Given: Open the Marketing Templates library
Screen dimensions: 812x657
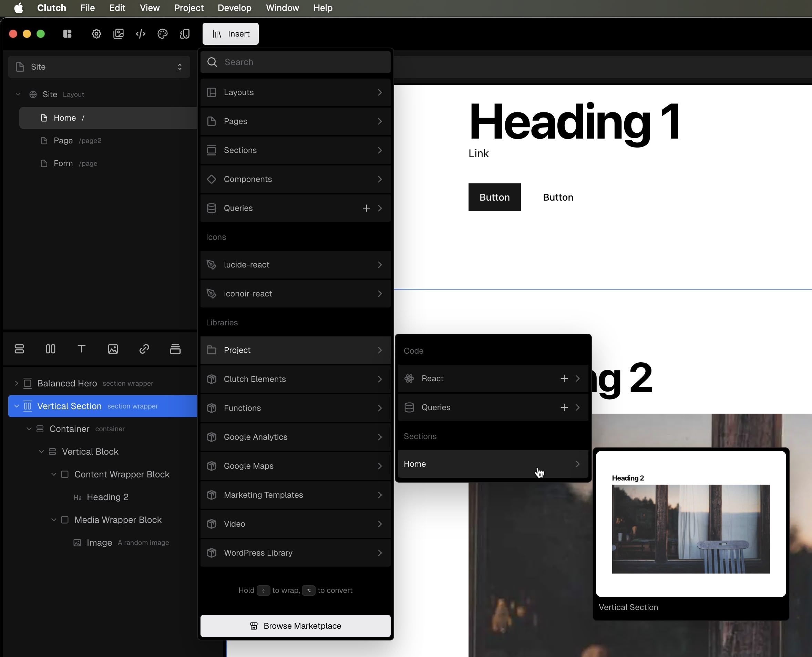Looking at the screenshot, I should pos(295,495).
